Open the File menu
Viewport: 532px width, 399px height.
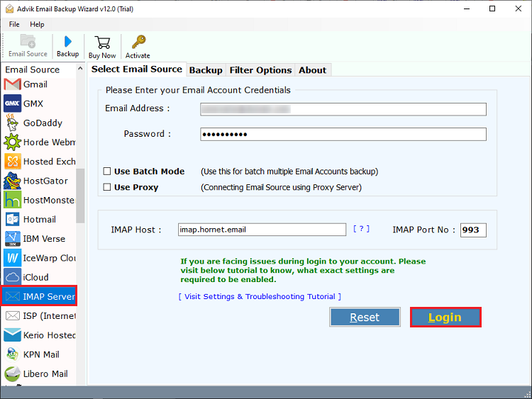coord(14,24)
